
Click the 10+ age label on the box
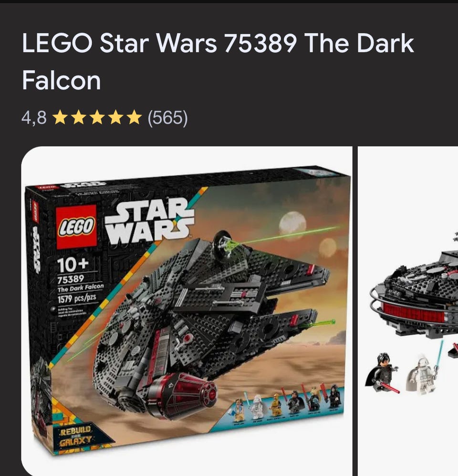pyautogui.click(x=73, y=264)
